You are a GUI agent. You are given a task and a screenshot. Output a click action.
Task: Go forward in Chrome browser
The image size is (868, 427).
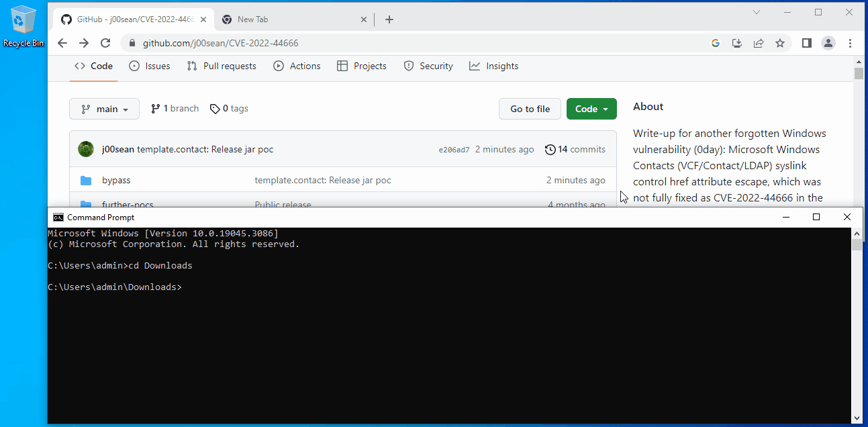84,43
